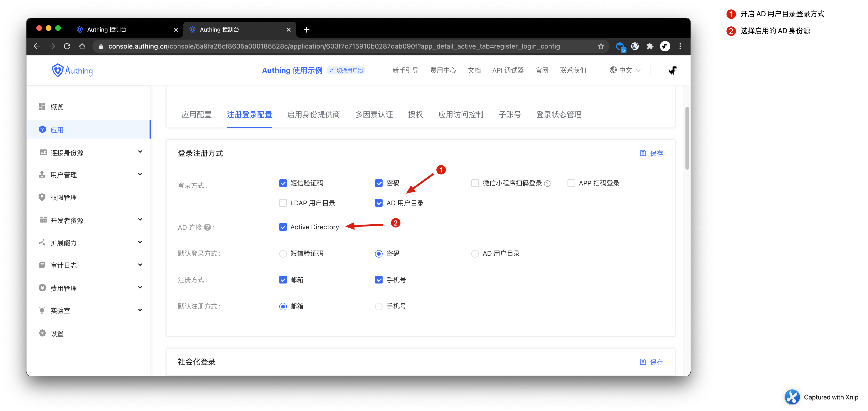The width and height of the screenshot is (868, 411).
Task: Open the 中文 language dropdown
Action: (x=625, y=70)
